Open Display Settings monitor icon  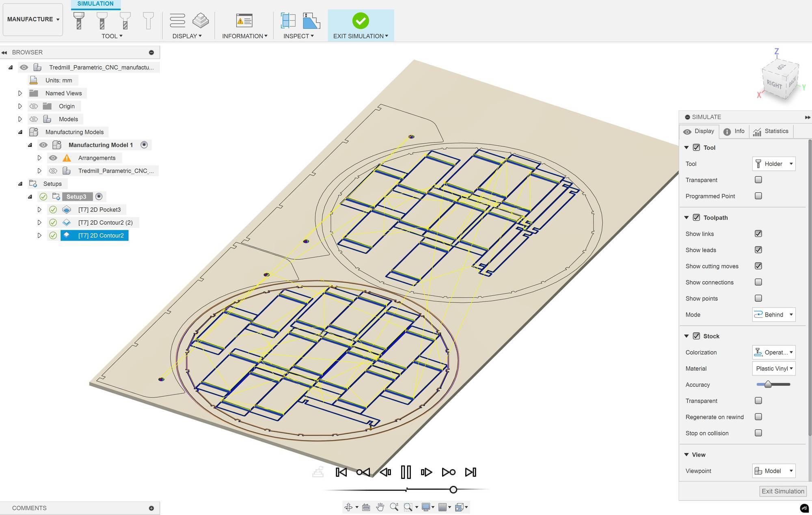point(426,507)
